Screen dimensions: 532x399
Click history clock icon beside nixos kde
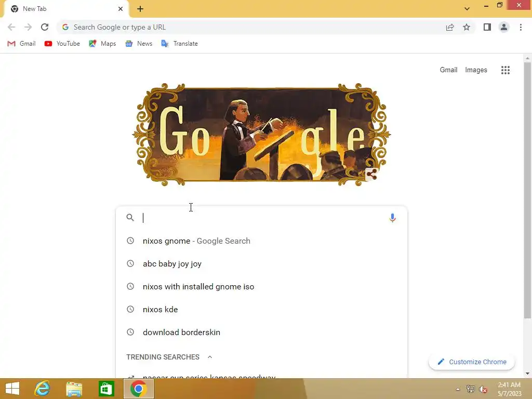click(x=130, y=310)
